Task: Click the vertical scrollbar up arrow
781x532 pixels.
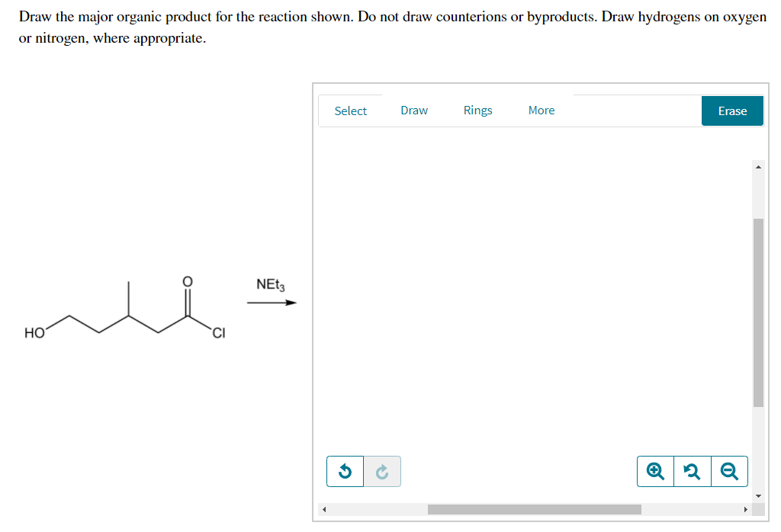Action: click(x=758, y=167)
